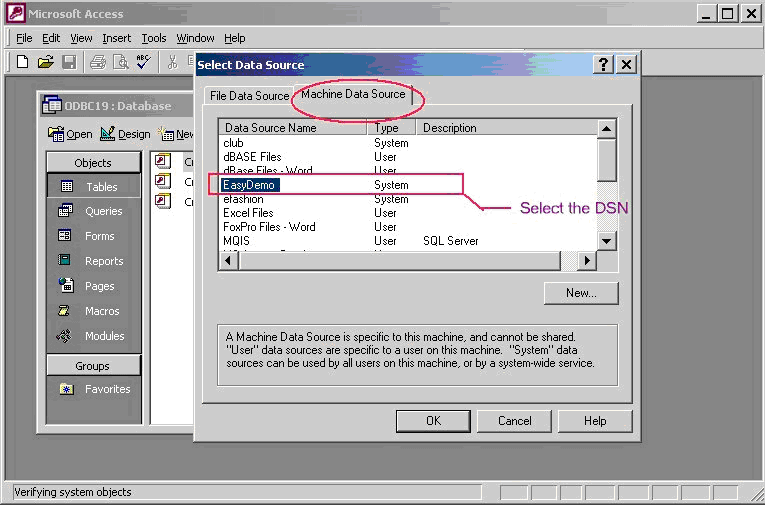Click the Objects bar header button
The width and height of the screenshot is (765, 505).
click(93, 162)
